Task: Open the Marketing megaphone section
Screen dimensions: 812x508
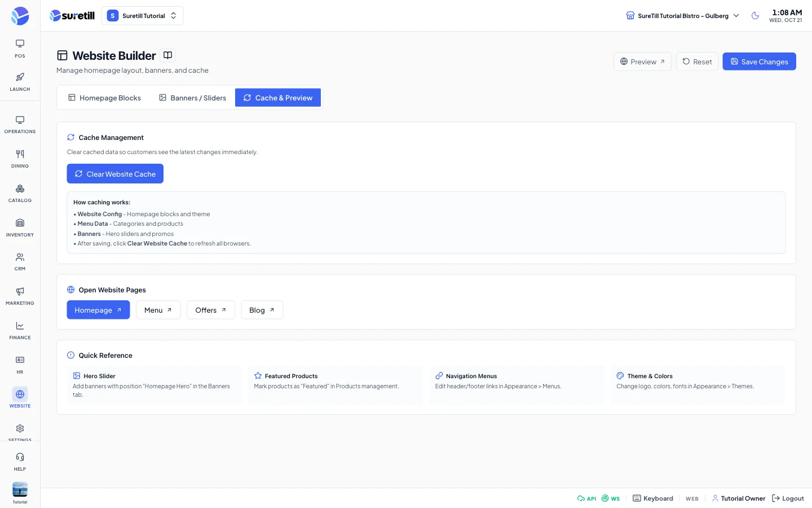Action: pyautogui.click(x=20, y=296)
